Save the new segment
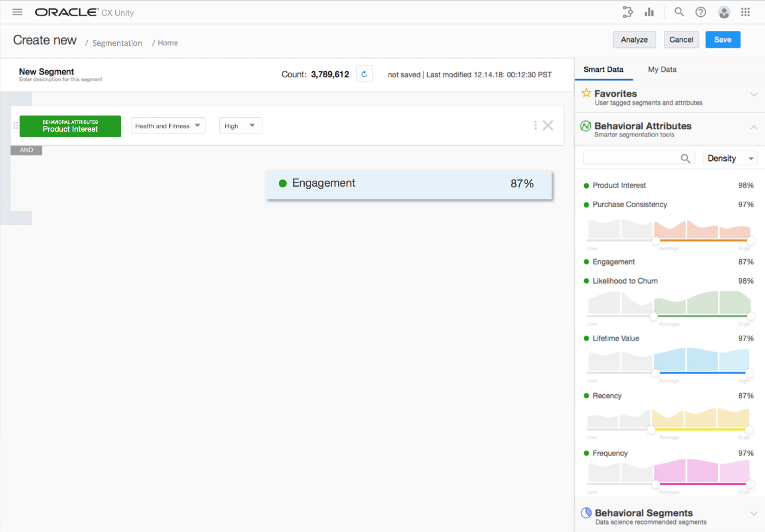 (723, 39)
